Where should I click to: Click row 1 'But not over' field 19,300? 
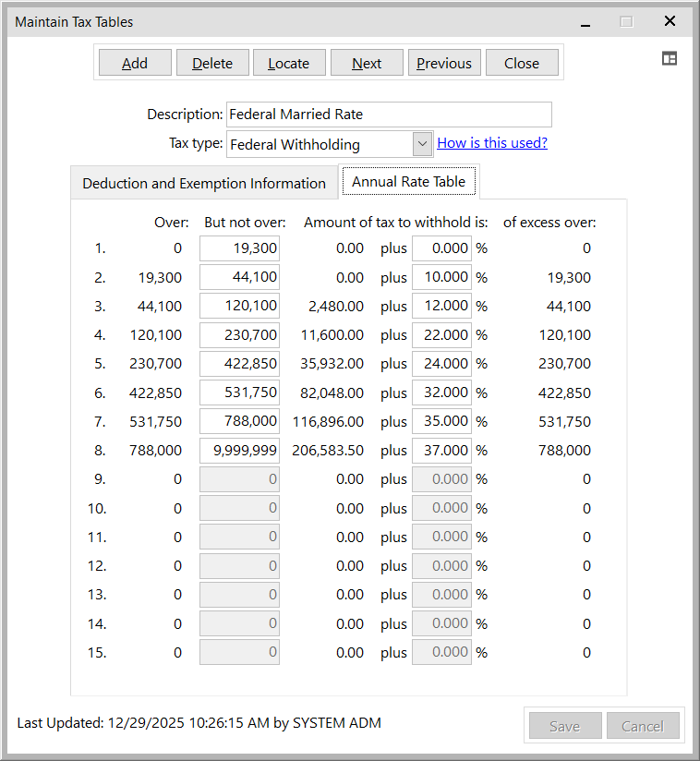pos(239,248)
